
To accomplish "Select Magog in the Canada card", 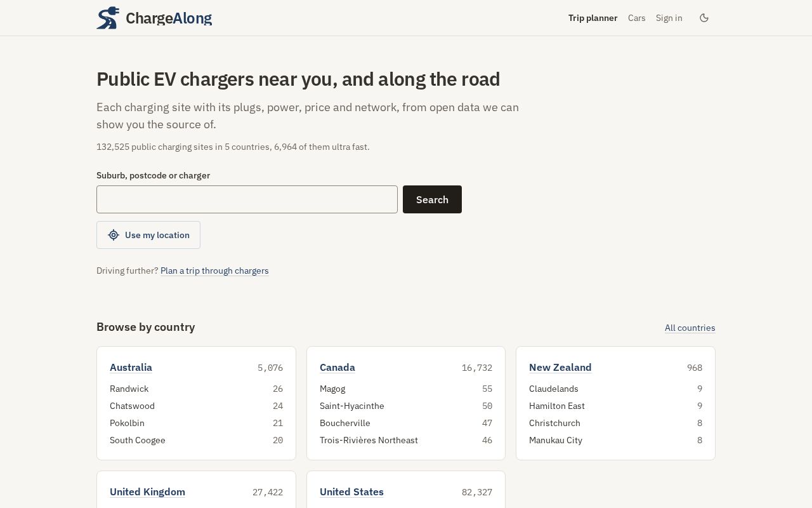I will click(x=332, y=389).
